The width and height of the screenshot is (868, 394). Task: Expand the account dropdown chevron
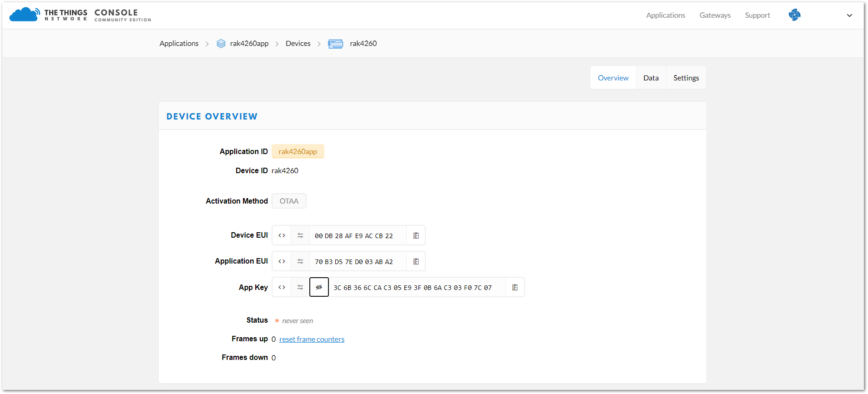[x=849, y=15]
